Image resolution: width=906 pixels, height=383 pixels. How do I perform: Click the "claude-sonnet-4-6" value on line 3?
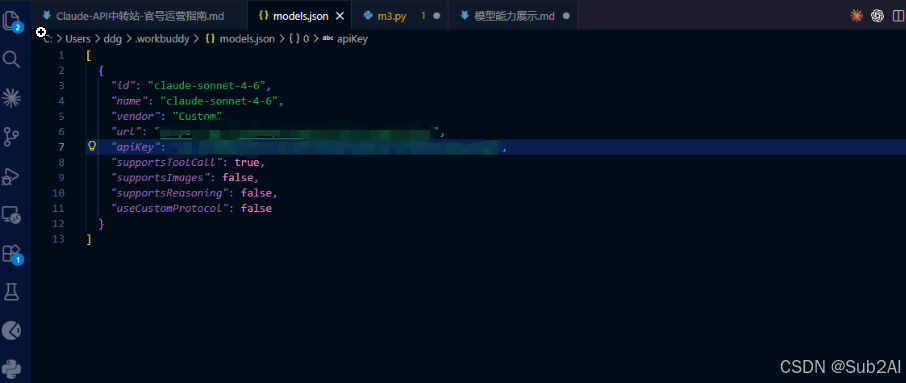(x=206, y=85)
